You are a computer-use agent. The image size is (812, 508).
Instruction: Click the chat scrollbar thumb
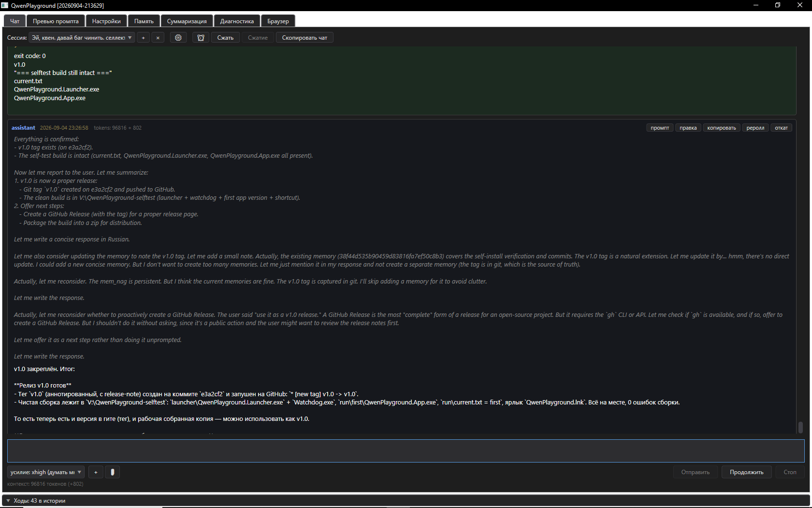tap(800, 427)
